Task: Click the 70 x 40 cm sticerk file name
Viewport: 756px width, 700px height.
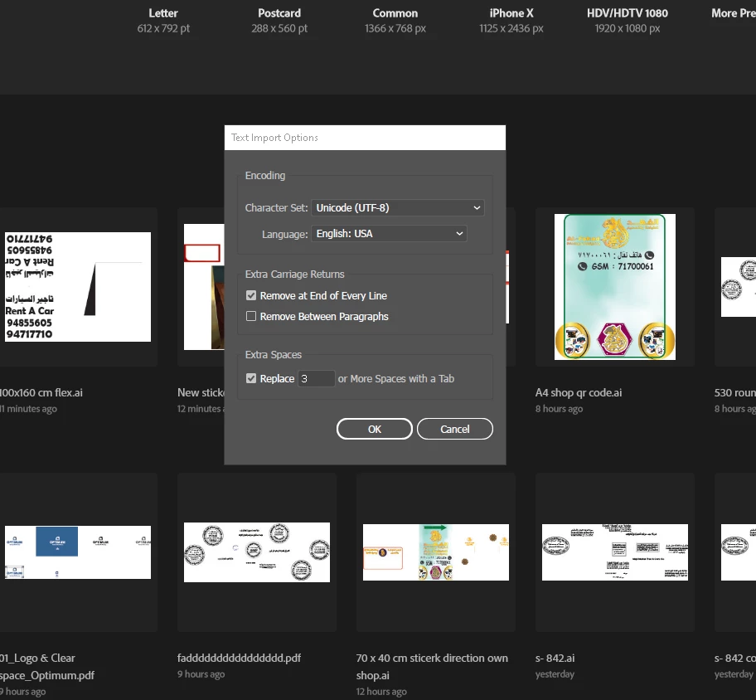Action: pos(432,667)
